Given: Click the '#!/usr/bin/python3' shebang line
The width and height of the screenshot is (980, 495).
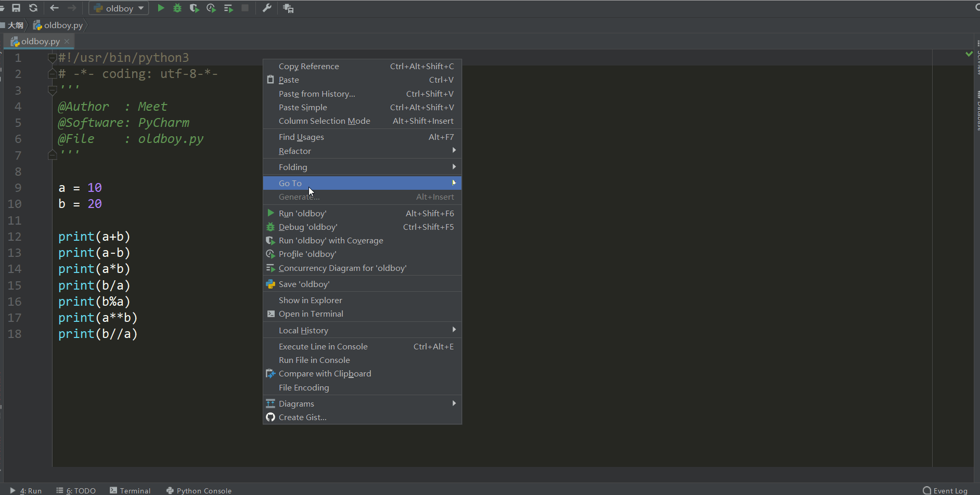Looking at the screenshot, I should [124, 58].
